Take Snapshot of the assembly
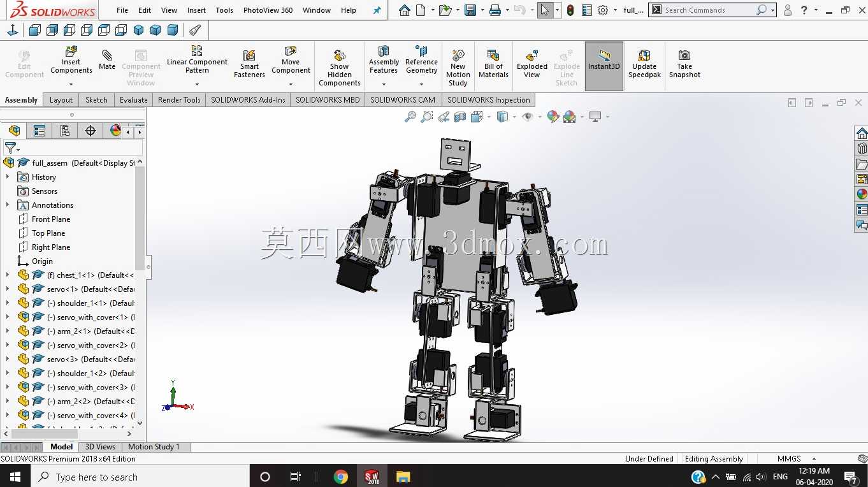This screenshot has height=487, width=868. coord(684,64)
